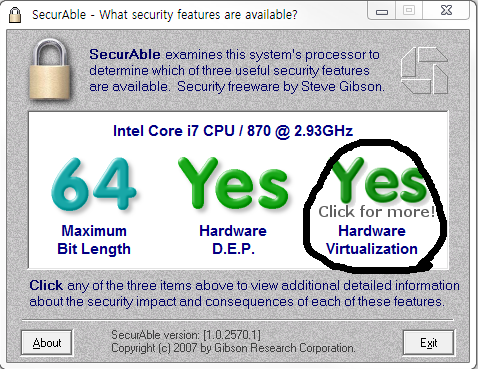Screen dimensions: 478x369
Task: Click the Gibson Research copyright line
Action: point(233,348)
